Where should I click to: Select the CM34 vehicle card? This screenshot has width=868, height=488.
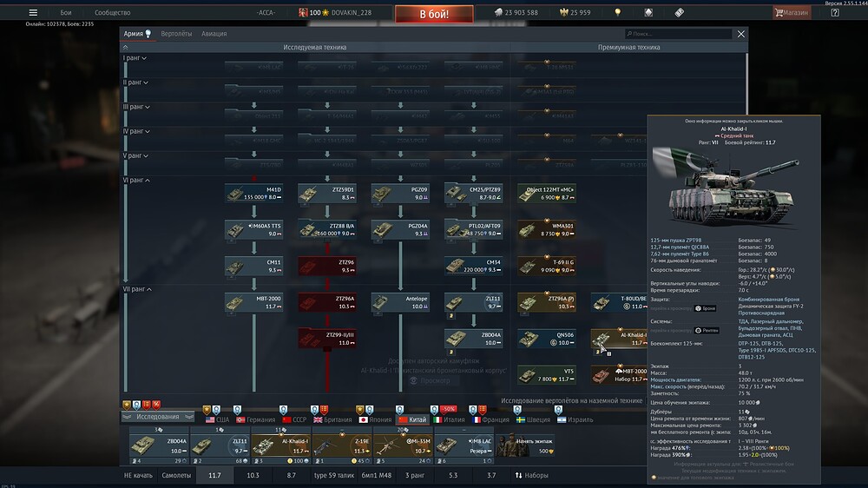click(x=473, y=267)
